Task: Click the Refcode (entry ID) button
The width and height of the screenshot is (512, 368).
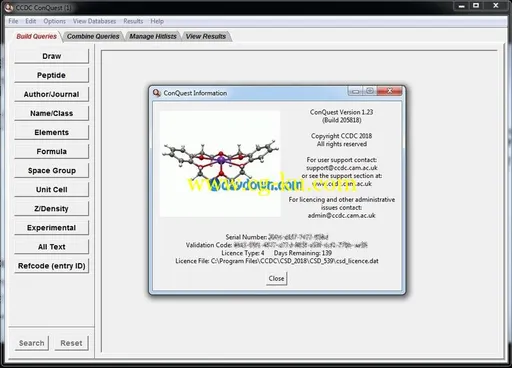Action: 52,266
